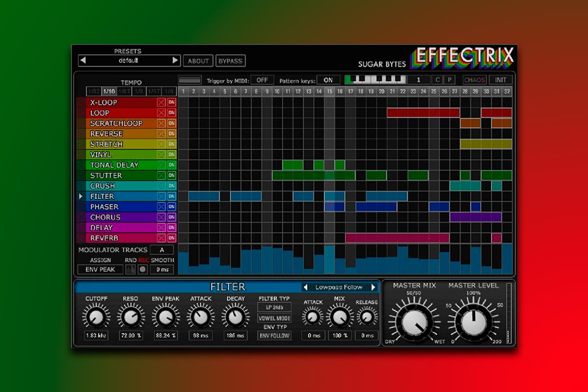This screenshot has height=392, width=588.
Task: Clear the LOOP track with its X icon
Action: coord(161,113)
